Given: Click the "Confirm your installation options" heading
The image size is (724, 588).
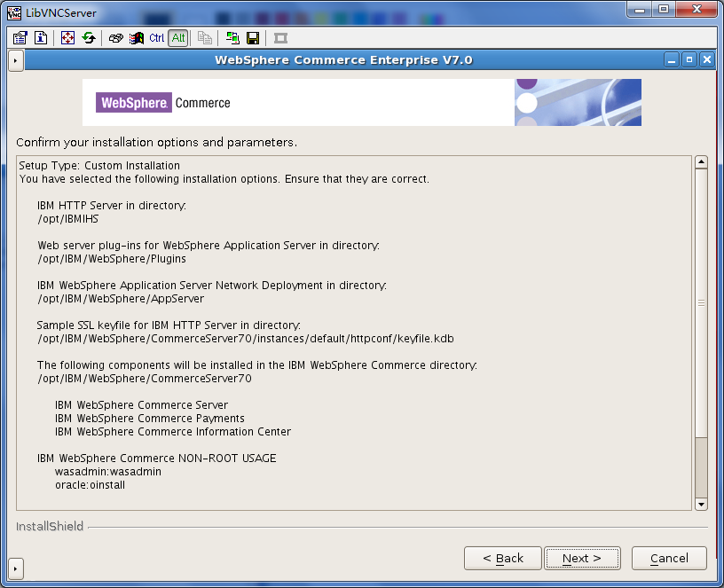Looking at the screenshot, I should (156, 142).
